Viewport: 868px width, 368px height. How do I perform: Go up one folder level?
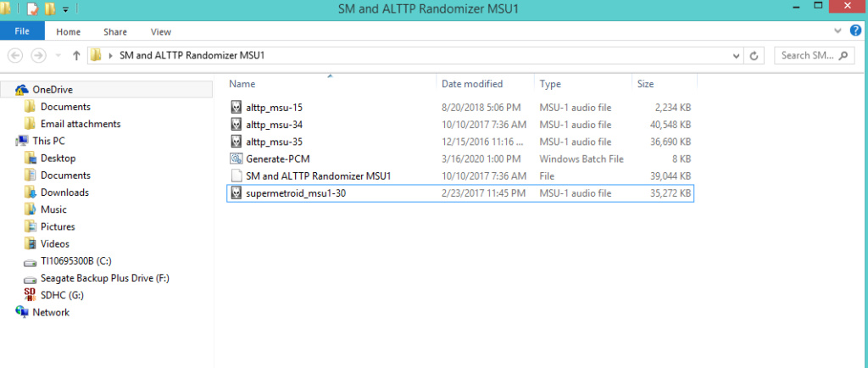pyautogui.click(x=77, y=55)
